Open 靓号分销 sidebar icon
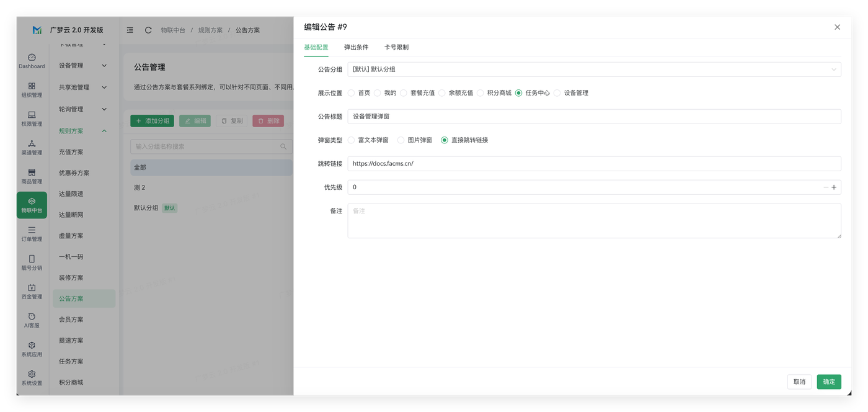The height and width of the screenshot is (412, 868). pyautogui.click(x=32, y=262)
